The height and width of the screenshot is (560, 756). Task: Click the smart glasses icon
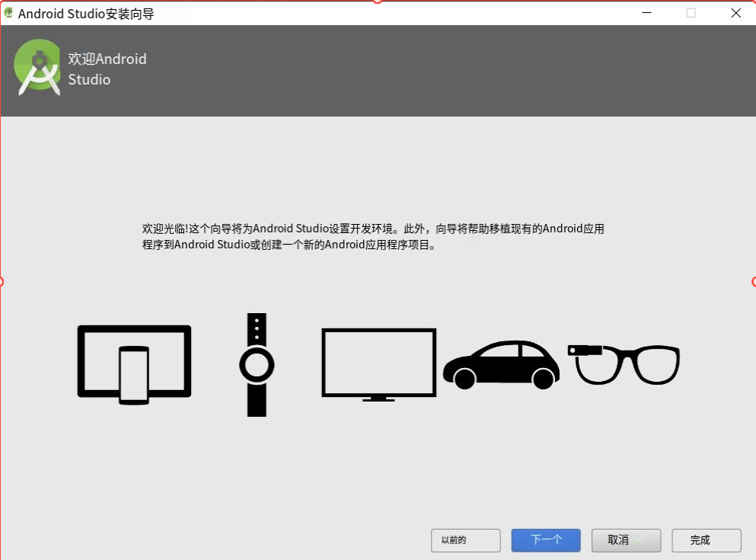pos(624,364)
